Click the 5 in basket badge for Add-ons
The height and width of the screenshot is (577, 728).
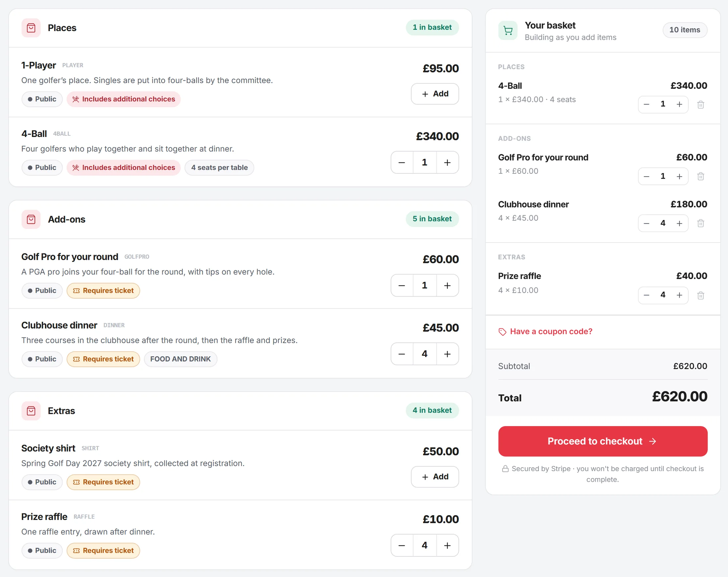point(432,219)
